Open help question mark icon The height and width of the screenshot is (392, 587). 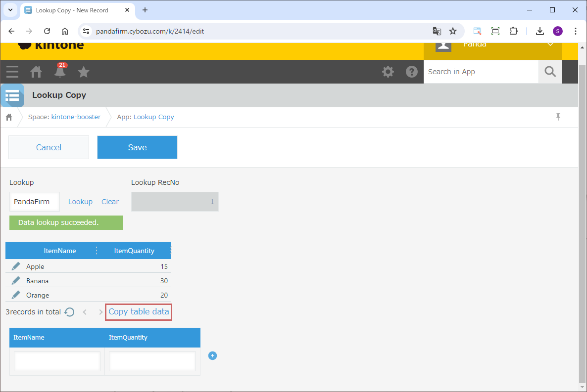tap(412, 72)
